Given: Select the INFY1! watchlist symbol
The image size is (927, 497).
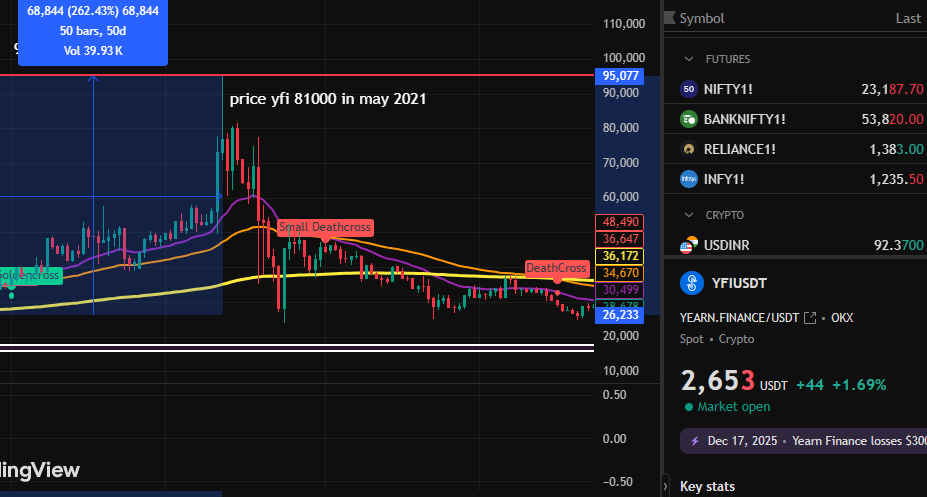Looking at the screenshot, I should point(724,179).
